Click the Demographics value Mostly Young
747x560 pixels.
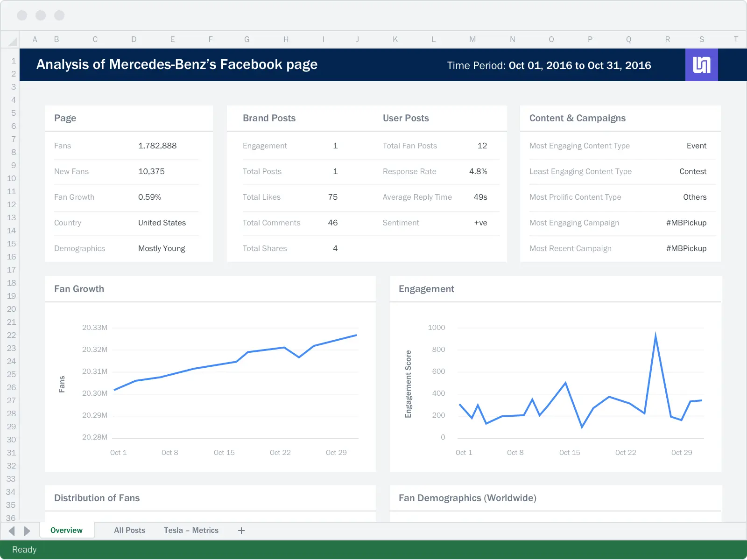click(x=162, y=249)
